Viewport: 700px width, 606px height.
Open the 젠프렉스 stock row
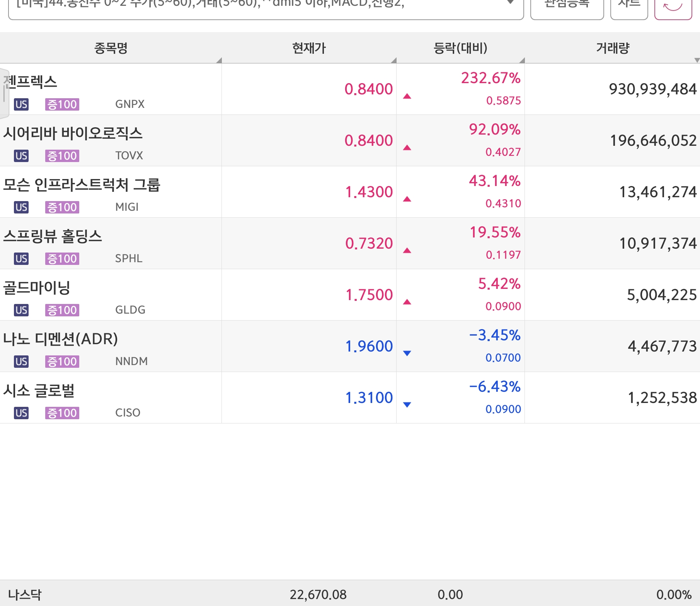pos(350,89)
